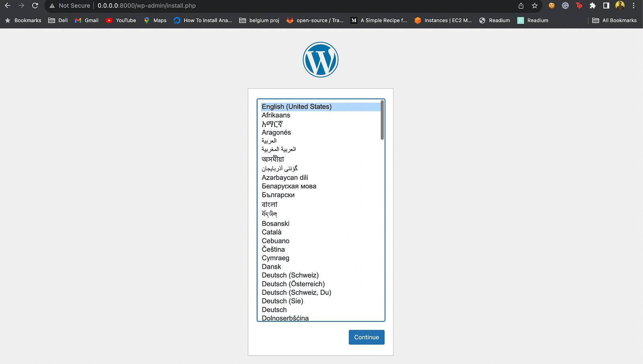Open the cookie extension icon
Viewport: 643px width, 364px height.
coord(552,6)
